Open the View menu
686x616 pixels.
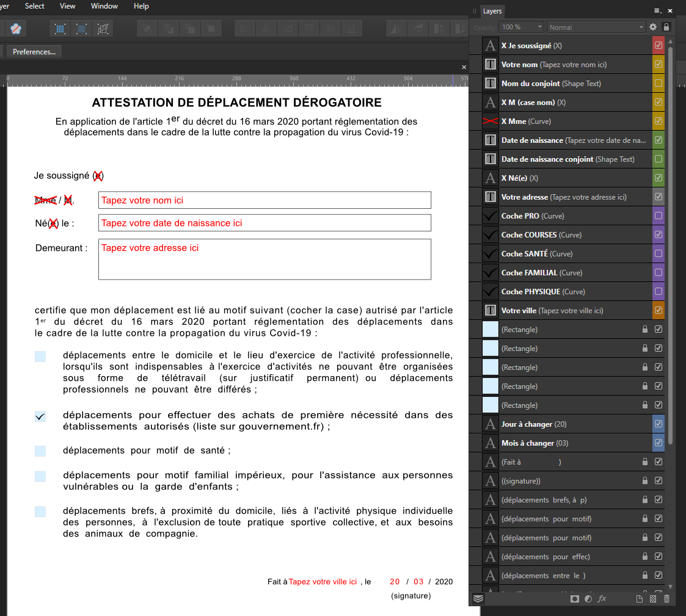pyautogui.click(x=67, y=6)
